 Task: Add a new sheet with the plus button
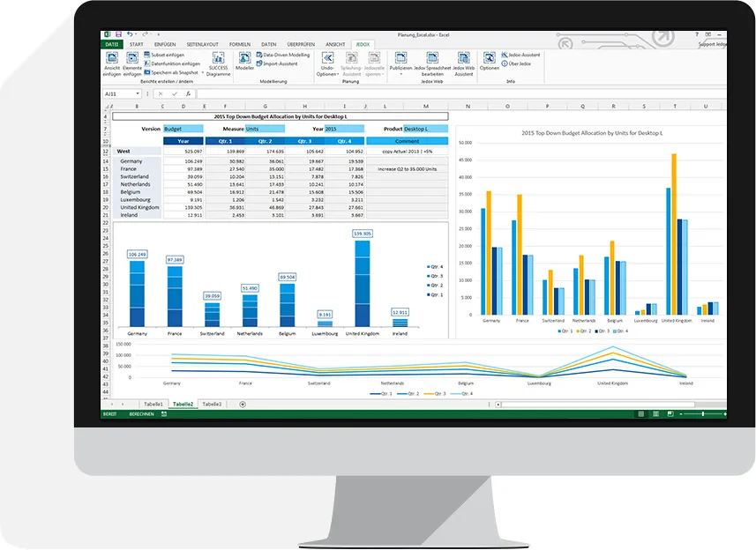pos(243,405)
